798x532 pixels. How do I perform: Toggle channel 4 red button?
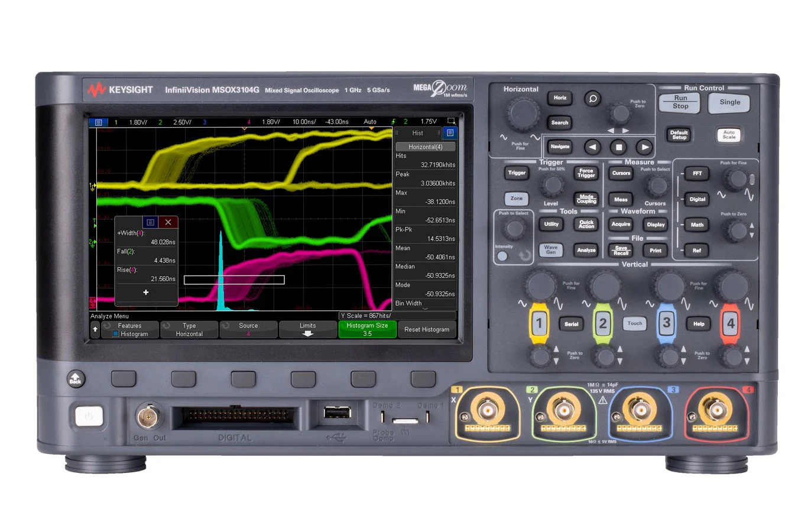[731, 323]
